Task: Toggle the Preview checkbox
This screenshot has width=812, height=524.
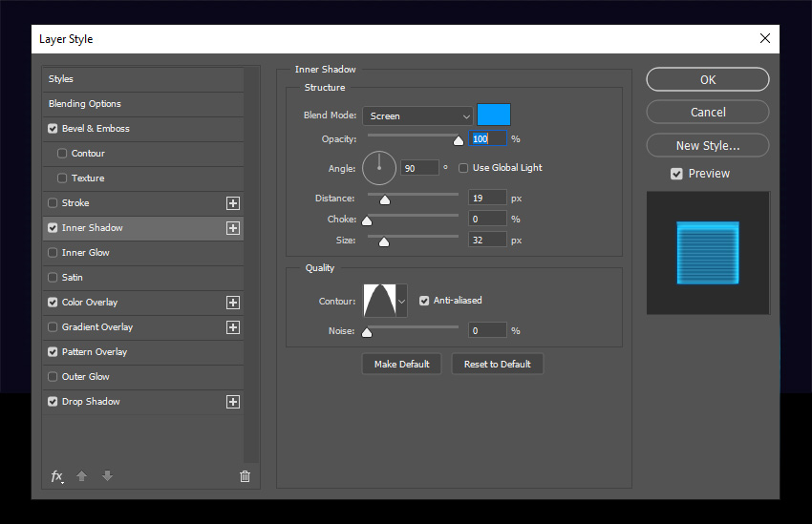Action: point(676,174)
